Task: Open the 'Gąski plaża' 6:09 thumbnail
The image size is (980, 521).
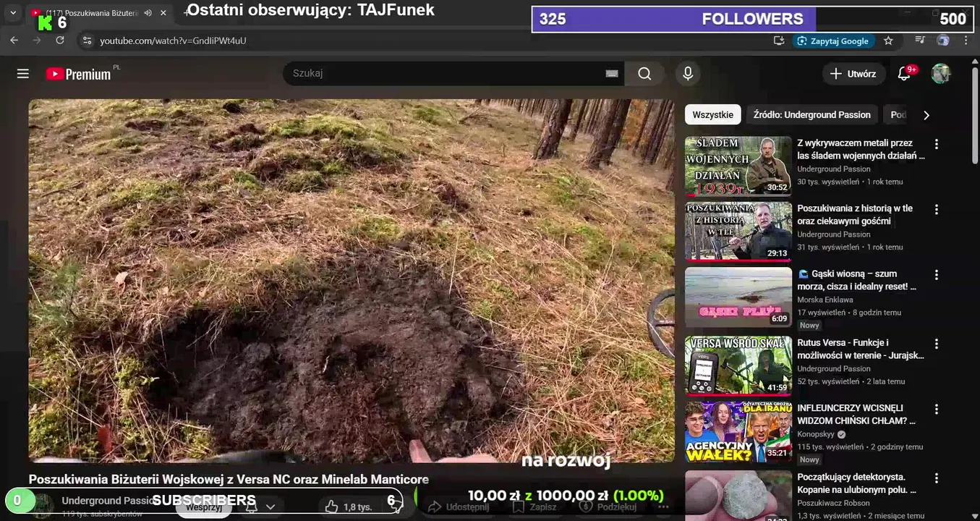Action: [738, 297]
